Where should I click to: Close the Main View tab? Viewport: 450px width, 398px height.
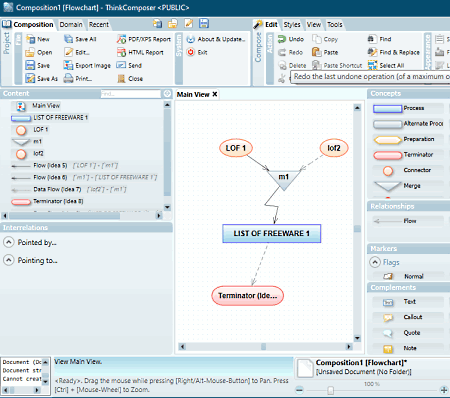tap(215, 94)
